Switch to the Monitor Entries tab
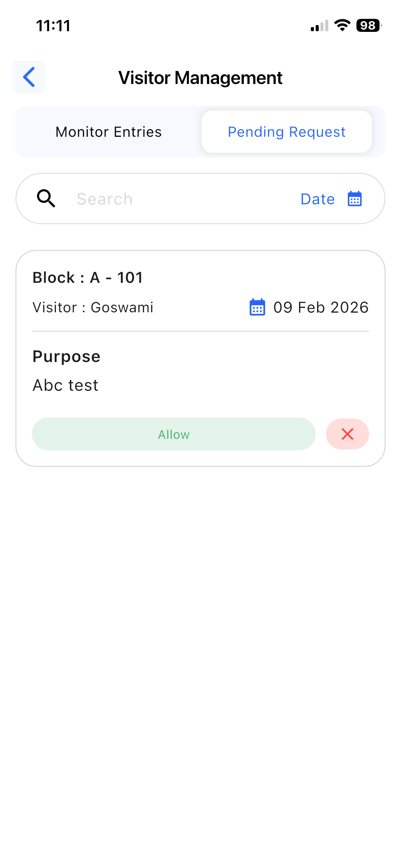 point(109,132)
